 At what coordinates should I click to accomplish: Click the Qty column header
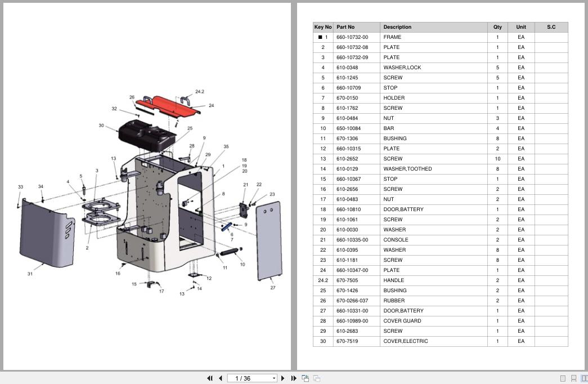click(497, 27)
